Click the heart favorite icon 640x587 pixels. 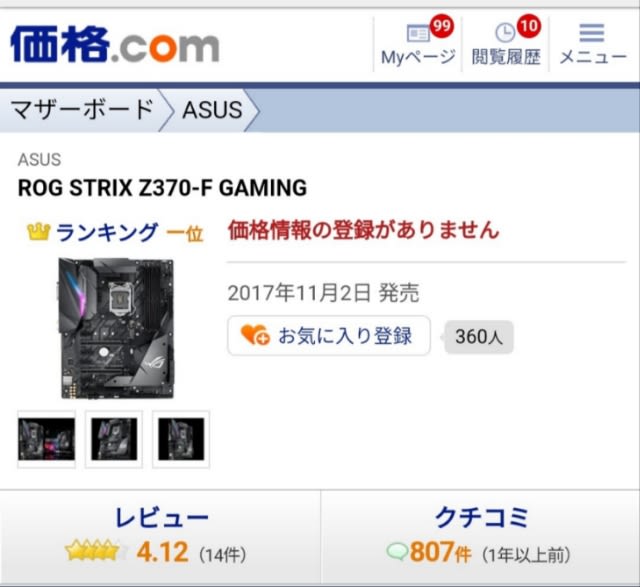point(255,335)
